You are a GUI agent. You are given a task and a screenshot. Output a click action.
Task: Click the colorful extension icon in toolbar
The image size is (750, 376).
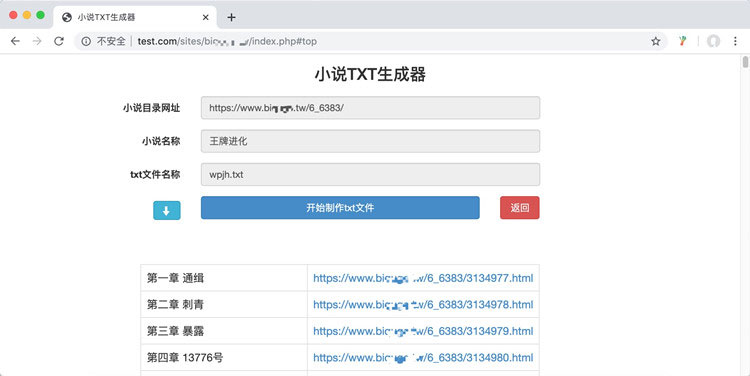(683, 42)
